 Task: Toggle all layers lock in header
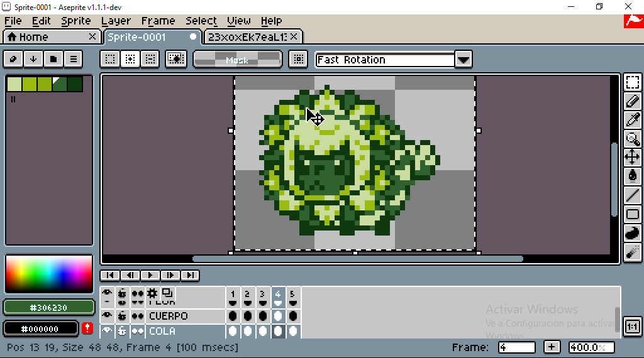(122, 293)
